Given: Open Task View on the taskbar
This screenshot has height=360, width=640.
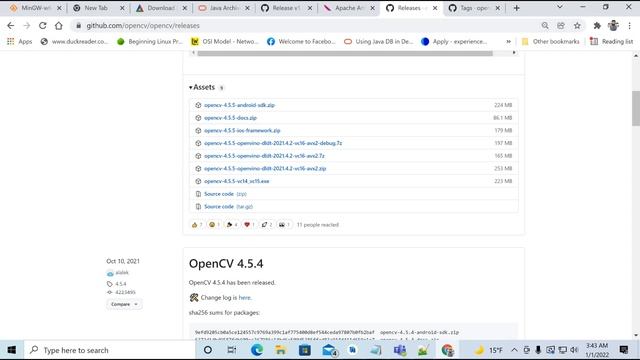Looking at the screenshot, I should tap(232, 350).
